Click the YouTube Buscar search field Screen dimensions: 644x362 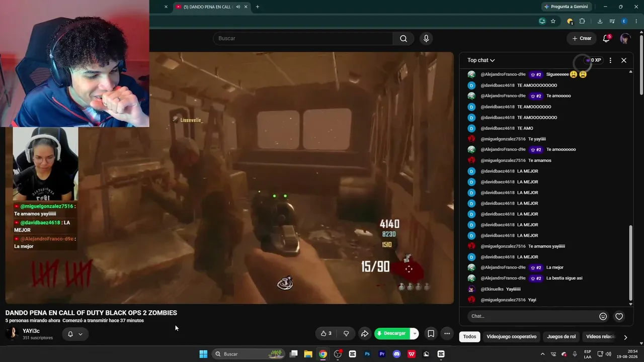[x=303, y=39]
